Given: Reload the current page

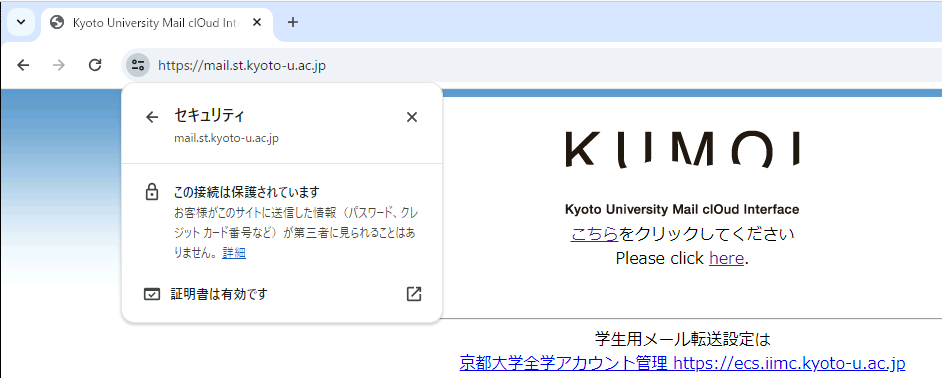Looking at the screenshot, I should [x=95, y=65].
